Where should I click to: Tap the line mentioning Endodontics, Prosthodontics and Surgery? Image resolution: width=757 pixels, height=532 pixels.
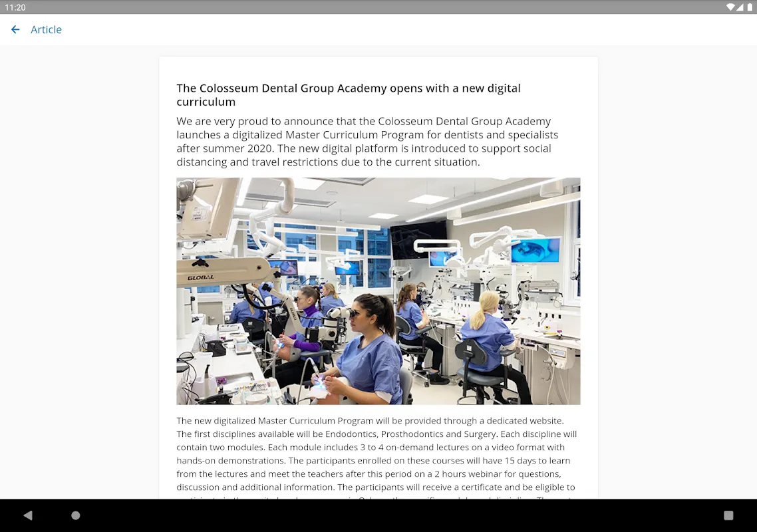[x=377, y=434]
